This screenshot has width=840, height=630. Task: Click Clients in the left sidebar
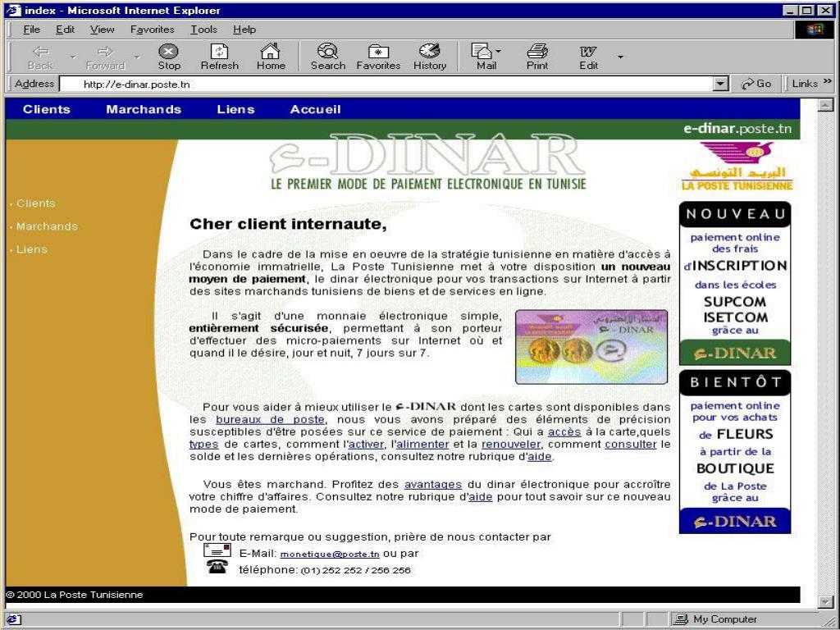tap(36, 203)
